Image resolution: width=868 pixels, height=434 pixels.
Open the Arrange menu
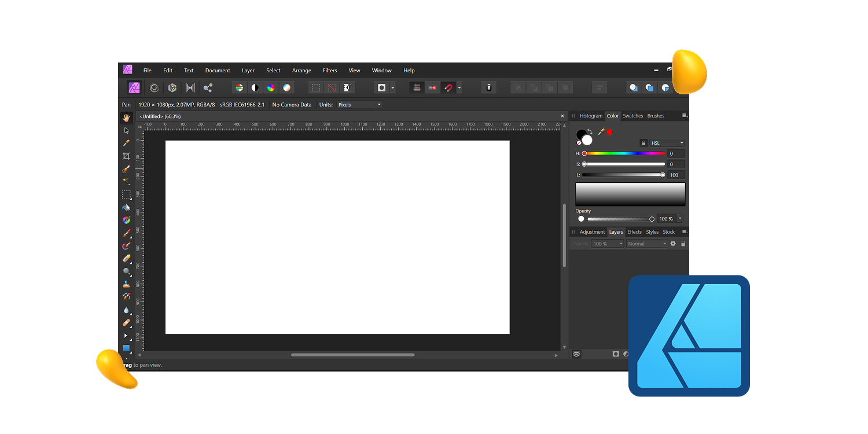(x=301, y=71)
